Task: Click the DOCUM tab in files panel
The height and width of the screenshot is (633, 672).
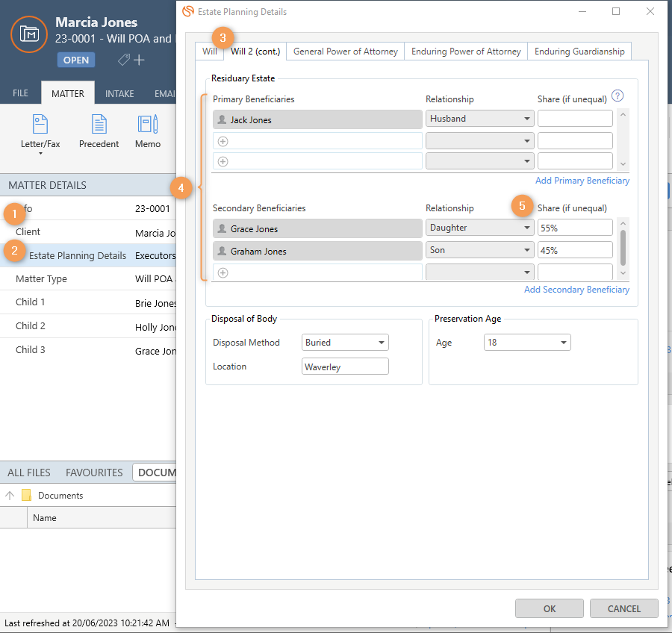Action: pyautogui.click(x=155, y=473)
